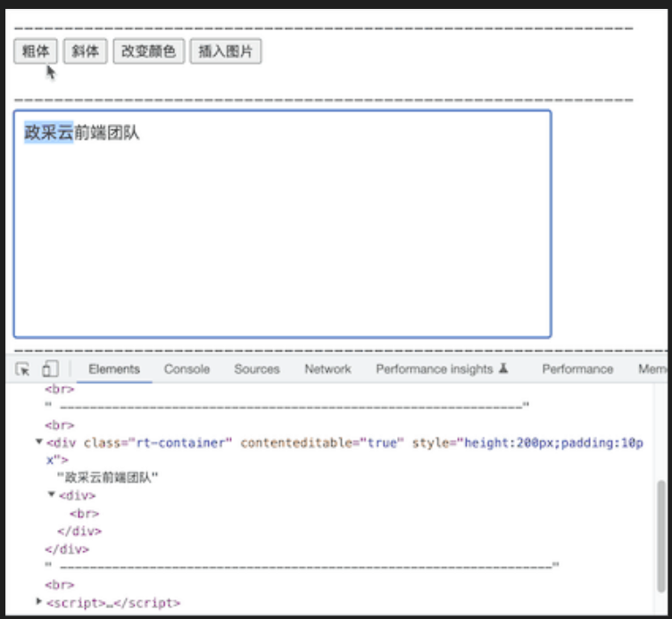Collapse the rt-container div node
This screenshot has height=619, width=672.
(39, 442)
